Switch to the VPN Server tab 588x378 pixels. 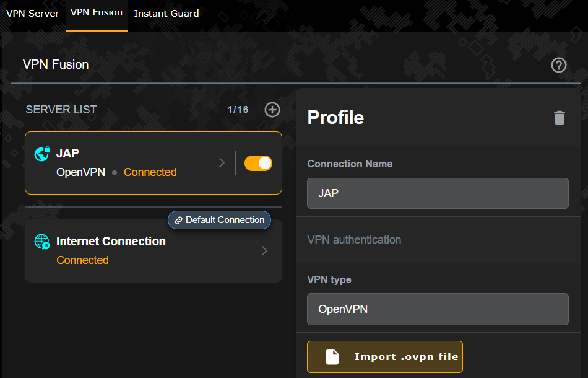[32, 13]
